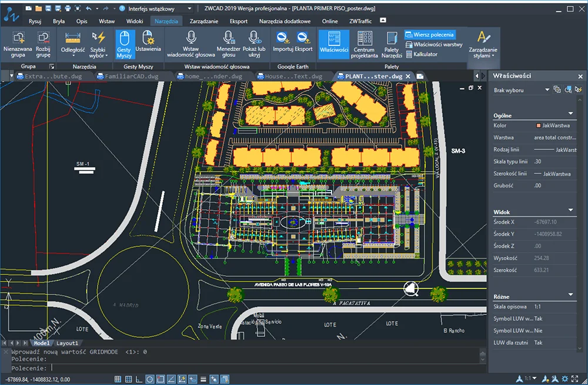Viewport: 588px width, 385px height.
Task: Toggle the Właściwości palette button
Action: [333, 43]
